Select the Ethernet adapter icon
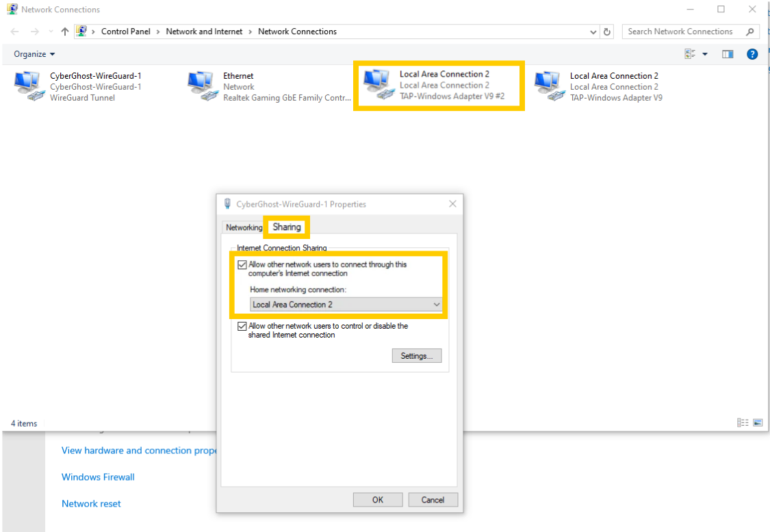This screenshot has height=532, width=770. coord(203,86)
